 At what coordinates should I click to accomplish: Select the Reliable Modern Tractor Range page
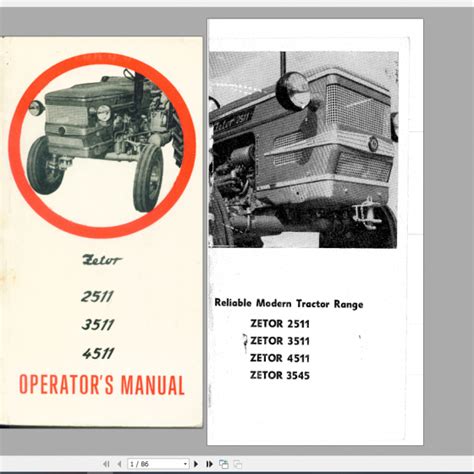tap(315, 232)
